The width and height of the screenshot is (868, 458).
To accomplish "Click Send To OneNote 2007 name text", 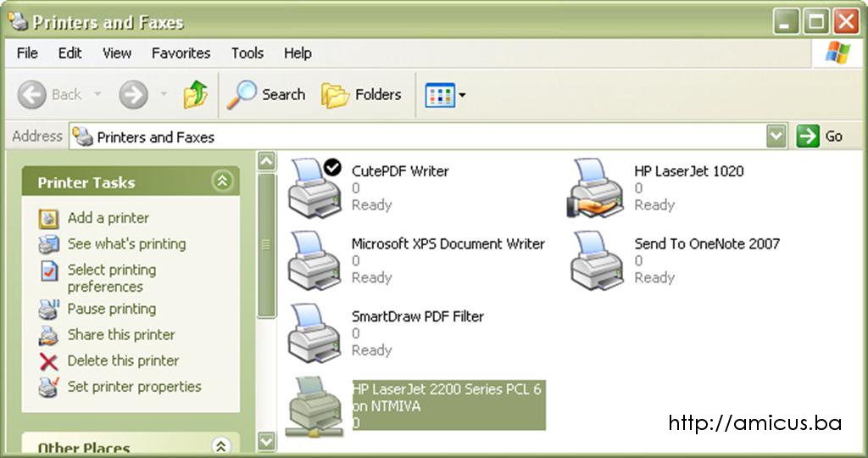I will 707,244.
